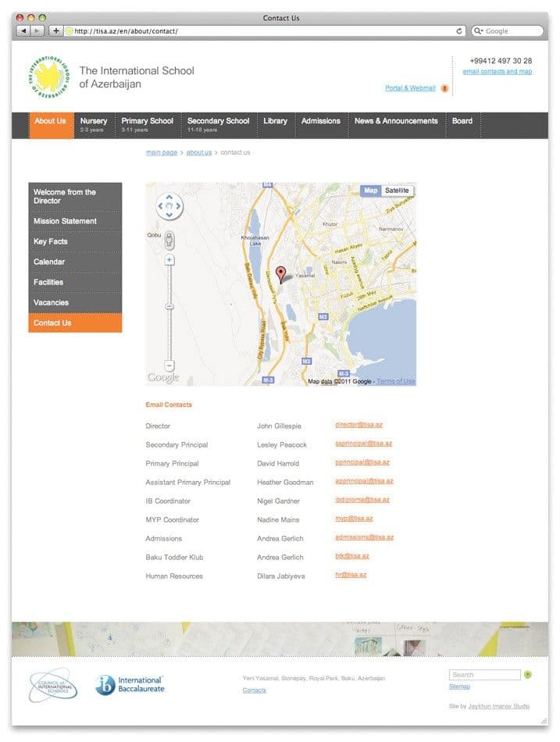This screenshot has width=560, height=742.
Task: Click the Council of International Schools logo
Action: click(53, 685)
